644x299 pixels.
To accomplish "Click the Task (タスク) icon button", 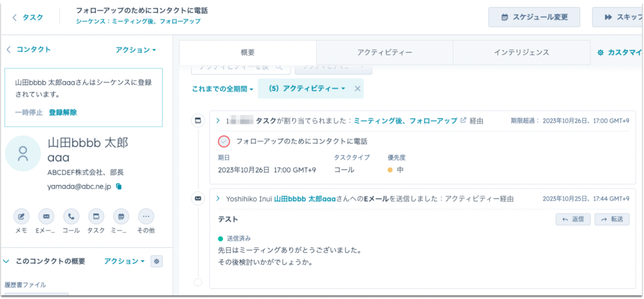I will pyautogui.click(x=96, y=216).
